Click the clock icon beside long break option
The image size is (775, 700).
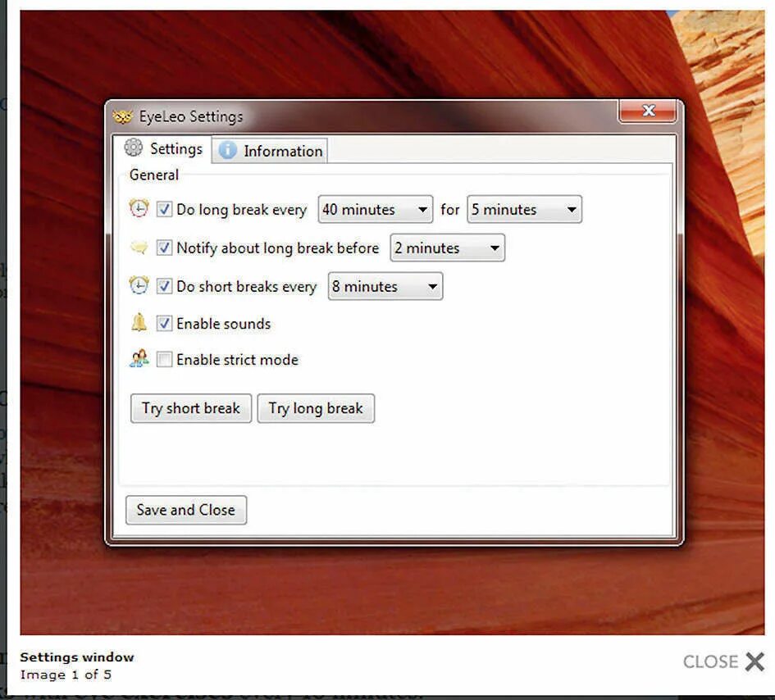pos(139,208)
